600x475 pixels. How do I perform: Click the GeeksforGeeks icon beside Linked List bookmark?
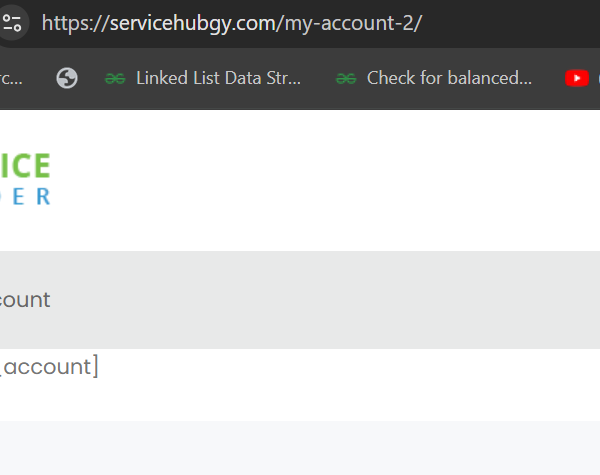115,78
